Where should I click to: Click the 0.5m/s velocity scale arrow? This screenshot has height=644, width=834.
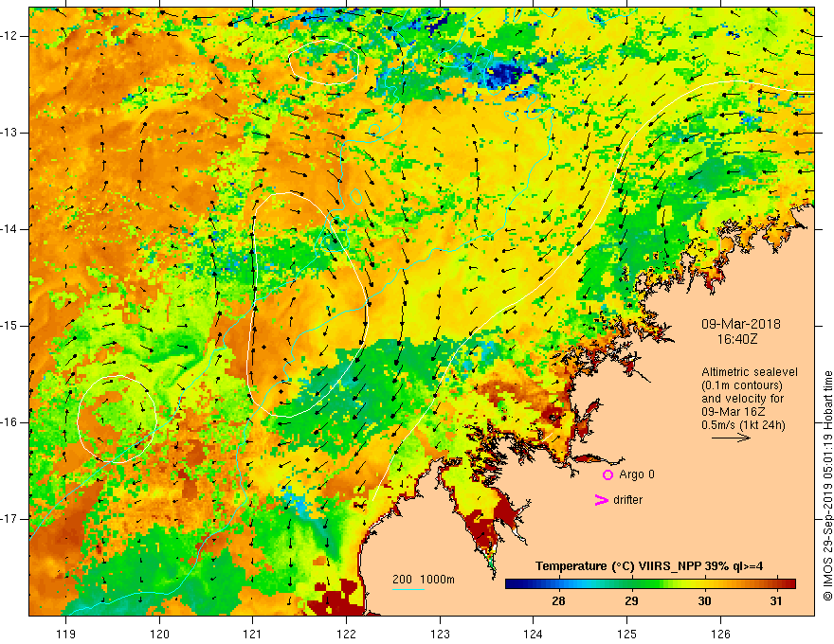(731, 438)
